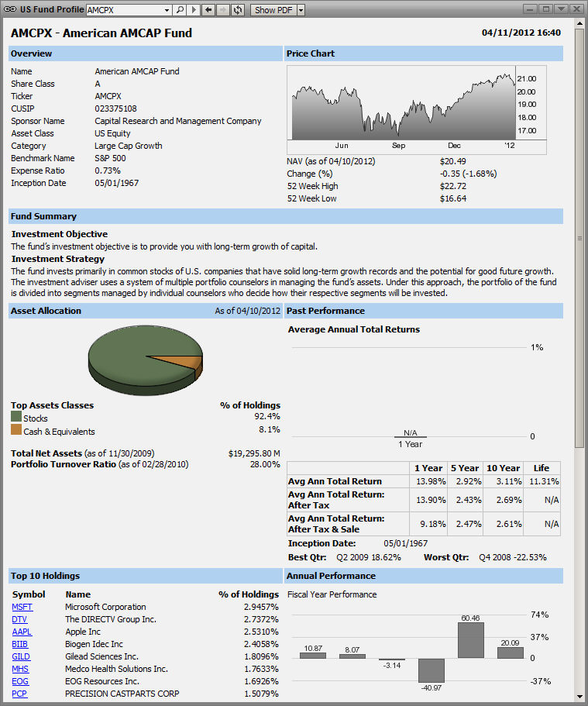
Task: Refresh the fund profile with the refresh icon
Action: coord(238,9)
